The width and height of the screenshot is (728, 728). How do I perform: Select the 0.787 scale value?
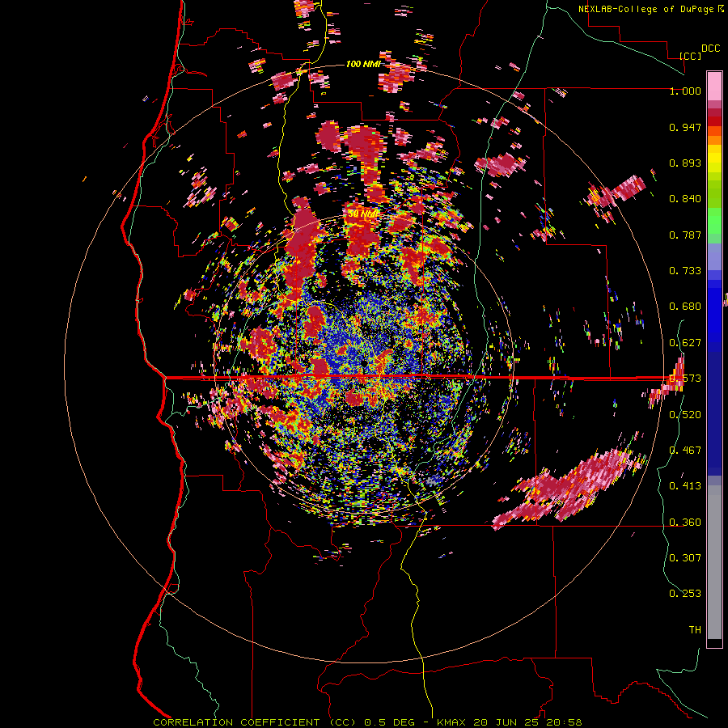coord(685,235)
